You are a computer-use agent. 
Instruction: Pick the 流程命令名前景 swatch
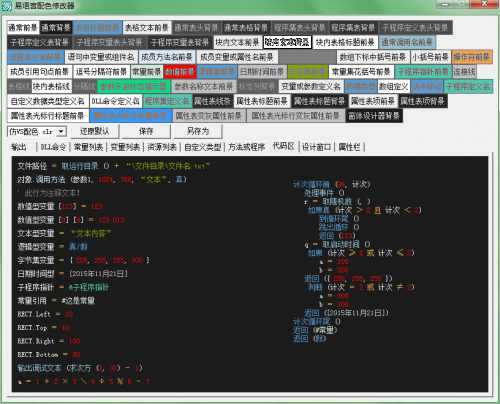[35, 57]
